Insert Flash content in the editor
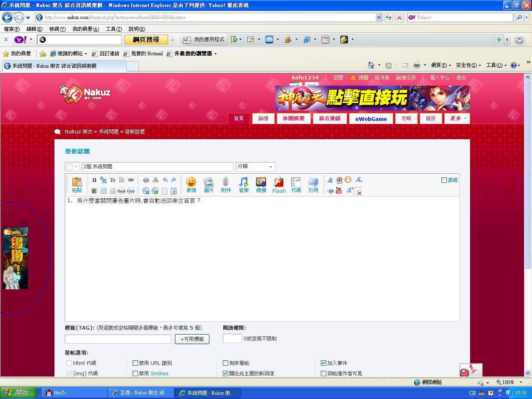 tap(279, 185)
